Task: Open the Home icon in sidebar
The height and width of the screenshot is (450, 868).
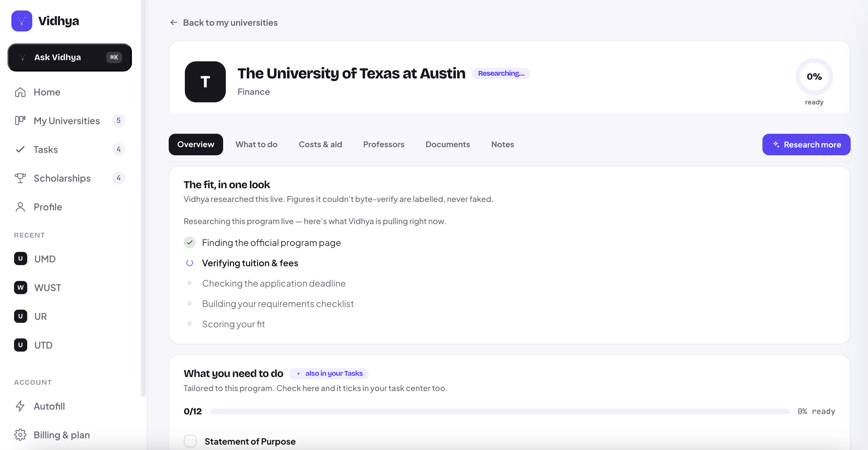Action: click(20, 92)
